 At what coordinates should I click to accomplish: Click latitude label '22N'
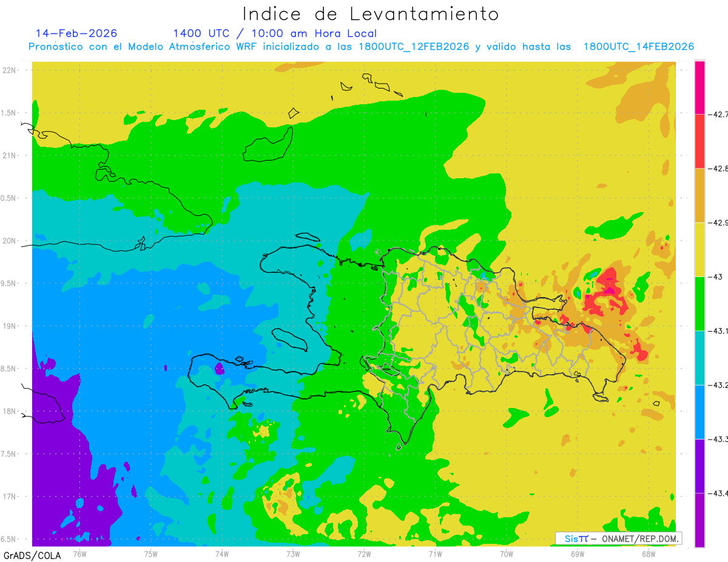[9, 70]
